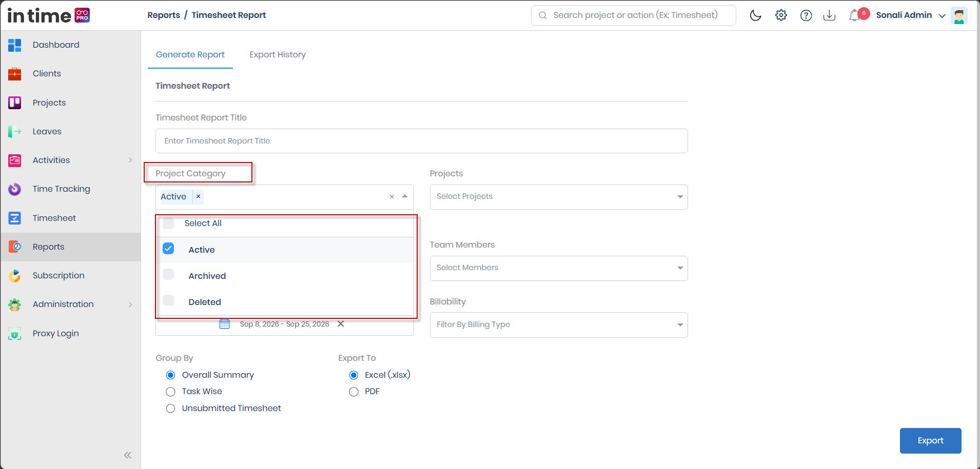This screenshot has height=469, width=980.
Task: Select Overall Summary radio button
Action: 171,375
